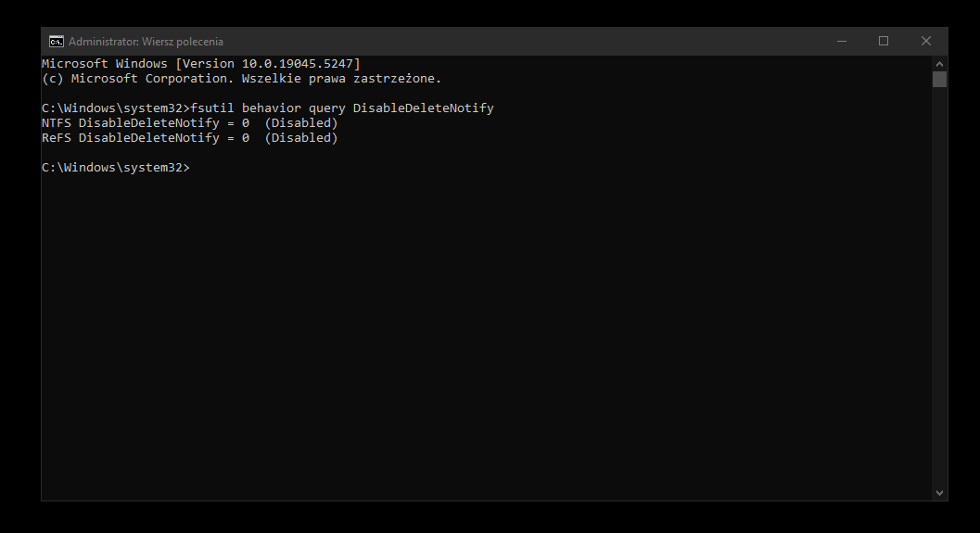Click the empty scrollbar track below the thumb

(939, 286)
